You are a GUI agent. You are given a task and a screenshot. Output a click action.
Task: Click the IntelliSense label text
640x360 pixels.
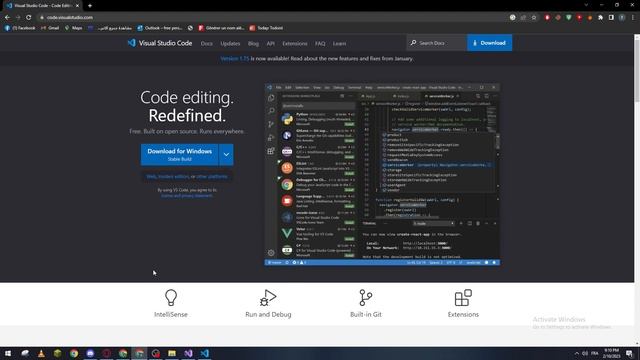(x=171, y=314)
